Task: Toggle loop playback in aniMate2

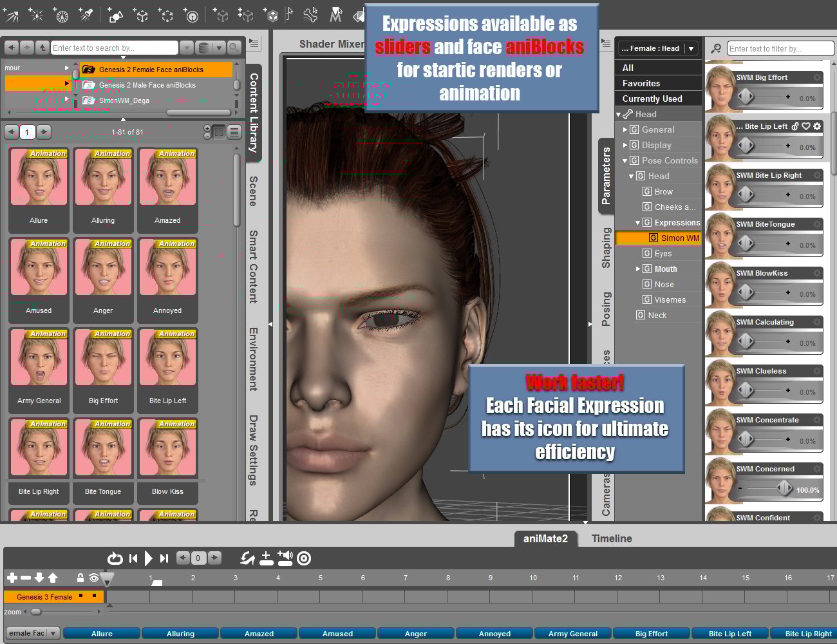Action: (115, 558)
